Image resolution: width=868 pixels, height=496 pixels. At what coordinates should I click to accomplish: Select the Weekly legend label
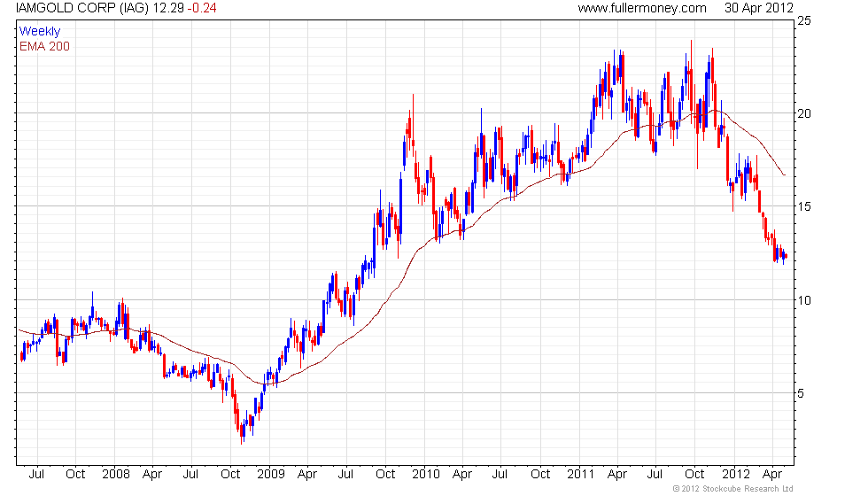coord(40,32)
